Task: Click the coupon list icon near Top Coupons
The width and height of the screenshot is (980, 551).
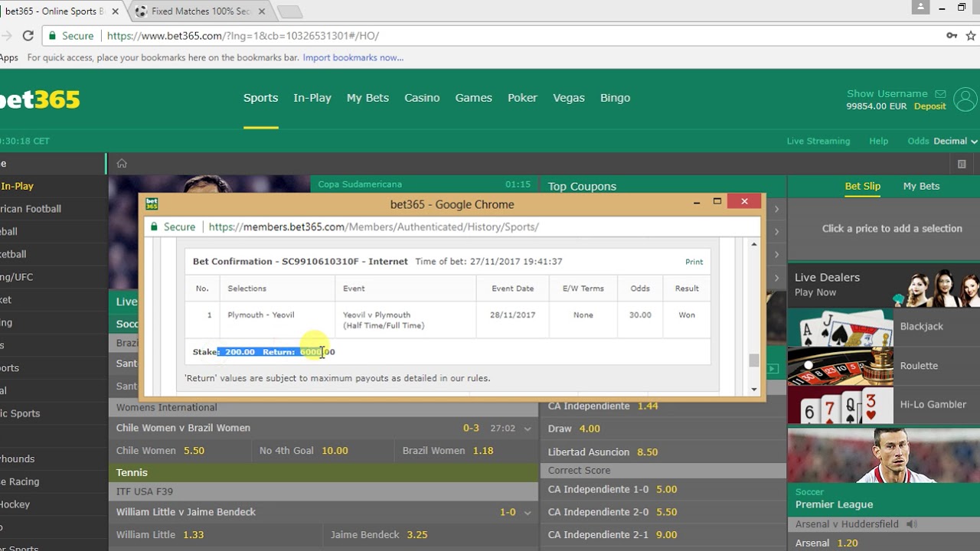Action: pos(962,164)
